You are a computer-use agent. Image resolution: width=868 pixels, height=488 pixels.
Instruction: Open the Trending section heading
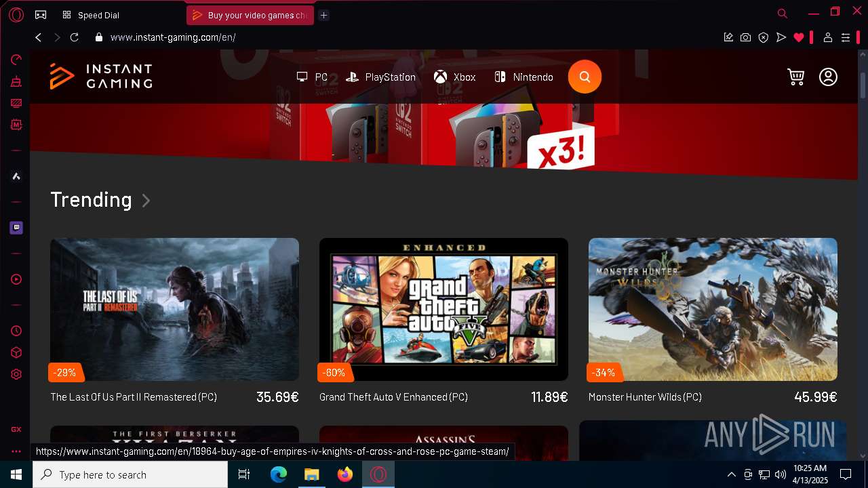click(91, 200)
